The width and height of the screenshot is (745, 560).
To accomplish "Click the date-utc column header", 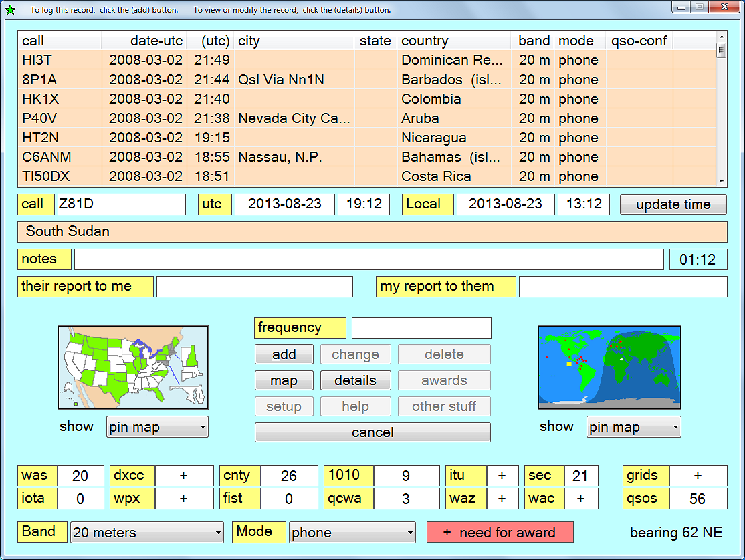I will click(x=144, y=41).
